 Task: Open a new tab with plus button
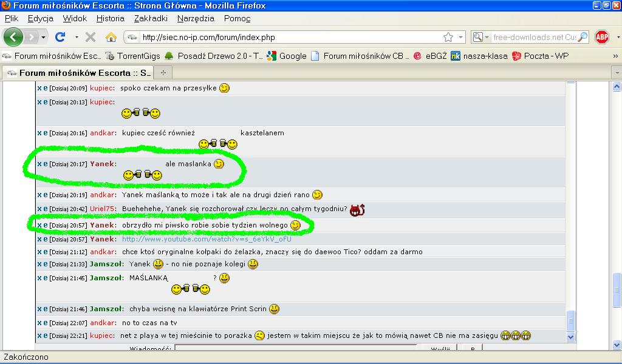(163, 73)
